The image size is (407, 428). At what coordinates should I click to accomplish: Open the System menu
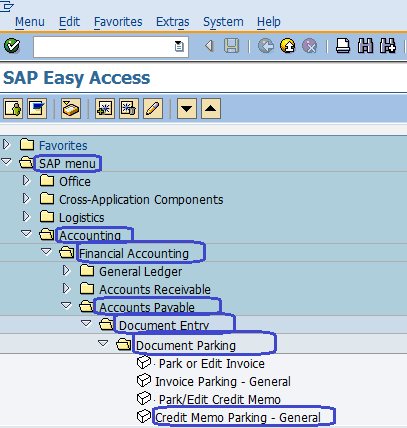click(x=223, y=22)
